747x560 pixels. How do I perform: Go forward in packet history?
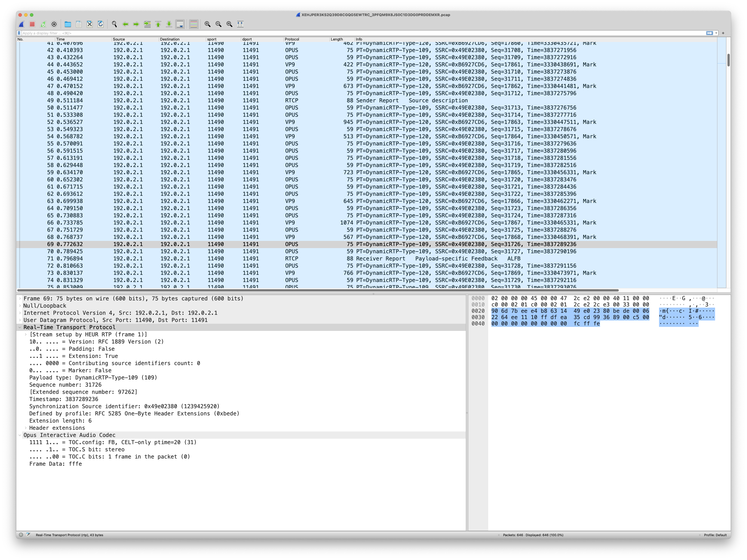click(x=136, y=24)
